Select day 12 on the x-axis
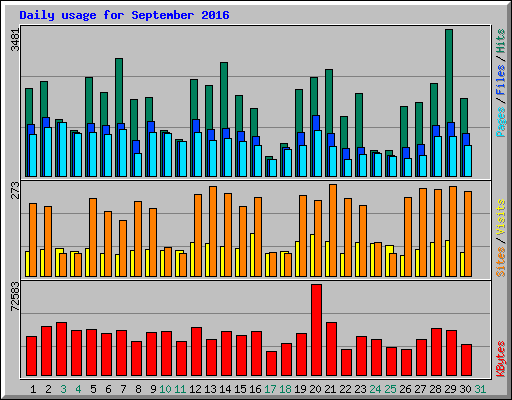This screenshot has width=512, height=400. tap(195, 389)
